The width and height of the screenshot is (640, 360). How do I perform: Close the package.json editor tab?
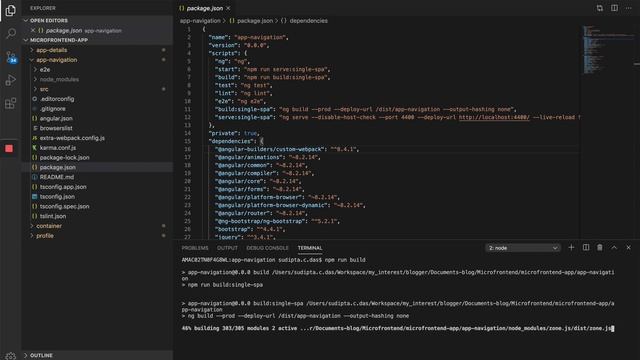(228, 8)
